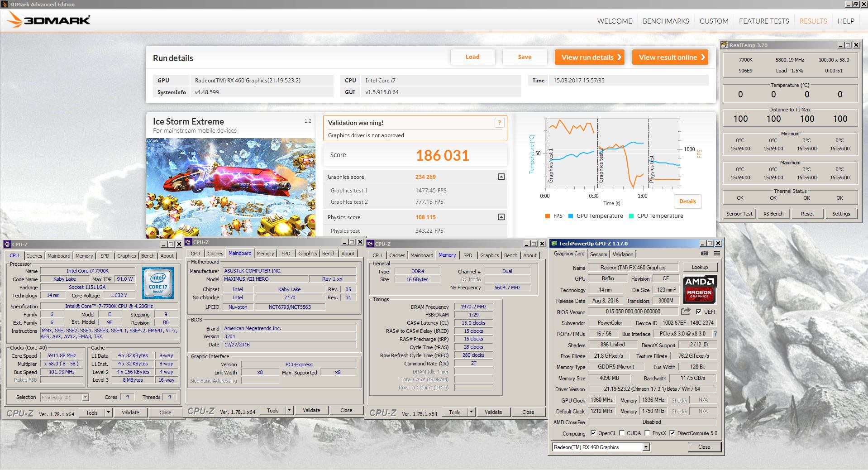Viewport: 868px width, 470px height.
Task: Click the BIOS export share icon in GPU-Z
Action: point(686,312)
